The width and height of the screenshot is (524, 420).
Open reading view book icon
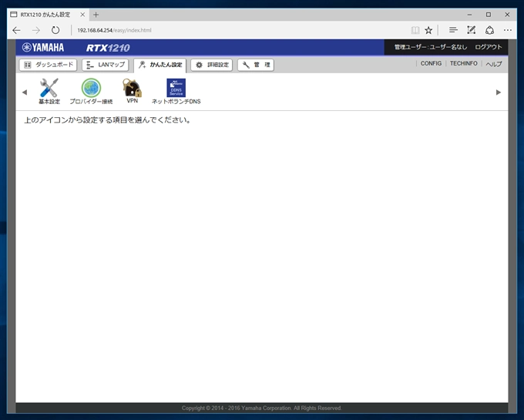point(415,30)
